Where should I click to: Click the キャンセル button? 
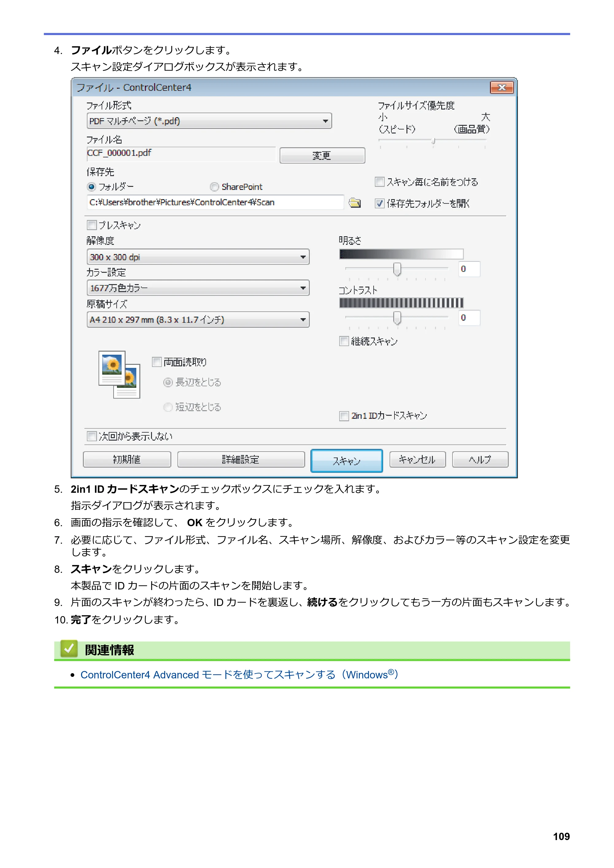[x=417, y=459]
